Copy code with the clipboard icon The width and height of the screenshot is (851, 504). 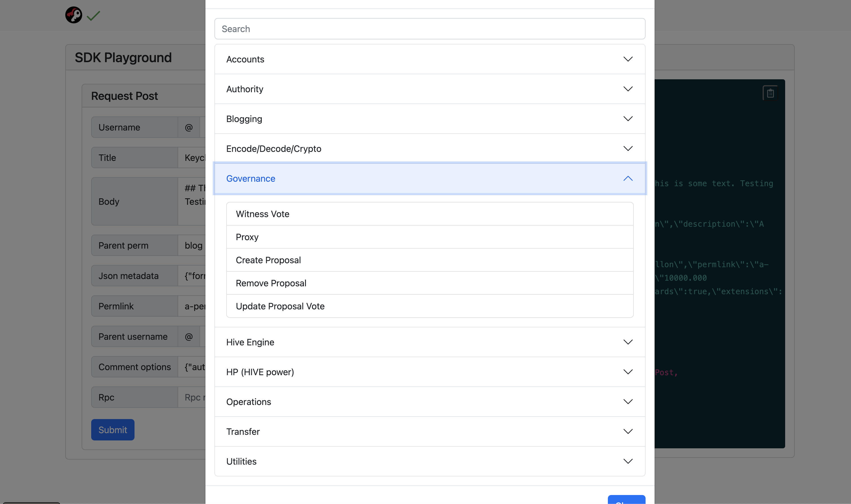pos(770,93)
